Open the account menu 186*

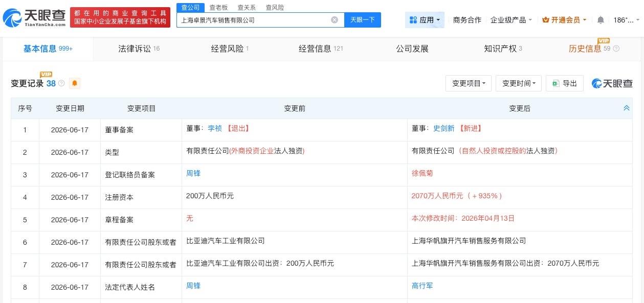[626, 20]
